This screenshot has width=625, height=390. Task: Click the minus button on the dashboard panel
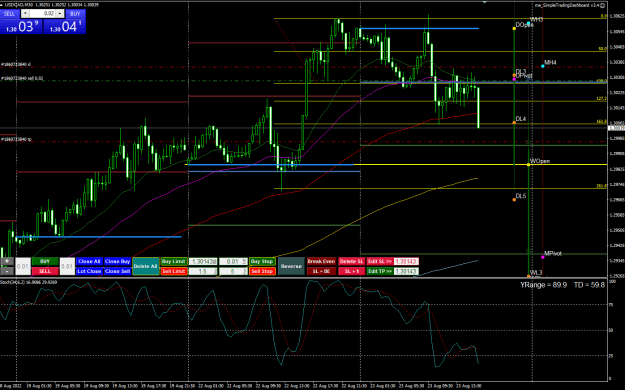[7, 271]
